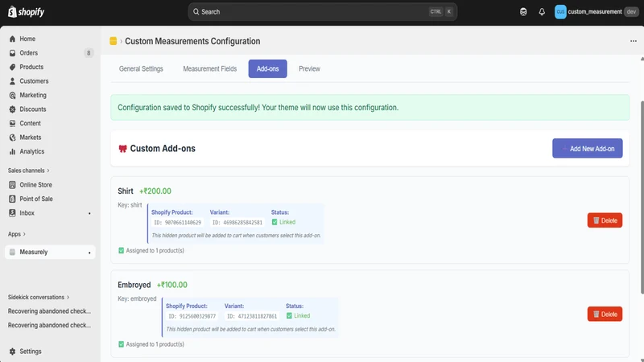Open the Sidekick assistant icon
The height and width of the screenshot is (362, 644).
523,12
